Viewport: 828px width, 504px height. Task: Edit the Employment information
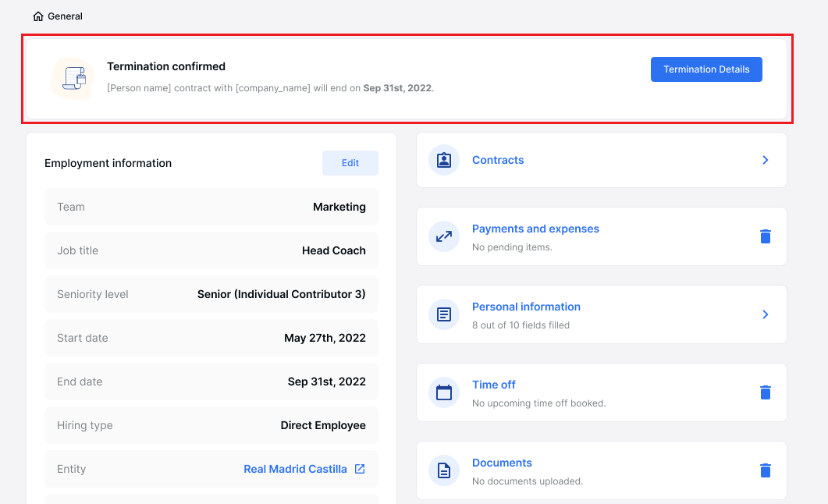[x=350, y=162]
